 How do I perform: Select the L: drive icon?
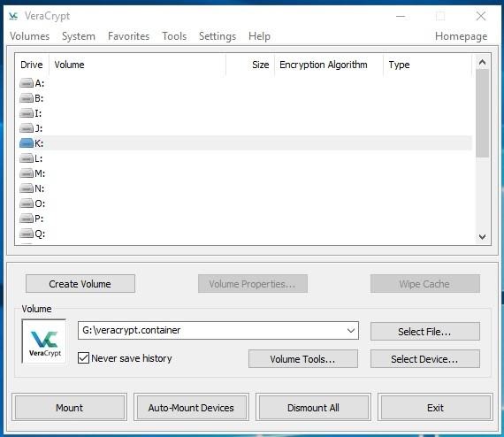click(x=27, y=158)
